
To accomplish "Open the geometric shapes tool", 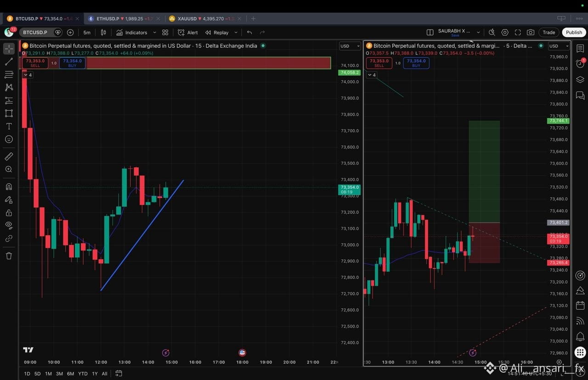I will [x=9, y=113].
